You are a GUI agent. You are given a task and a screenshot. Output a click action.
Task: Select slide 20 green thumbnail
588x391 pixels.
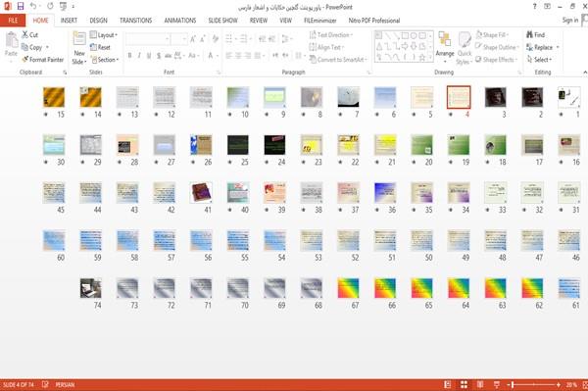421,145
